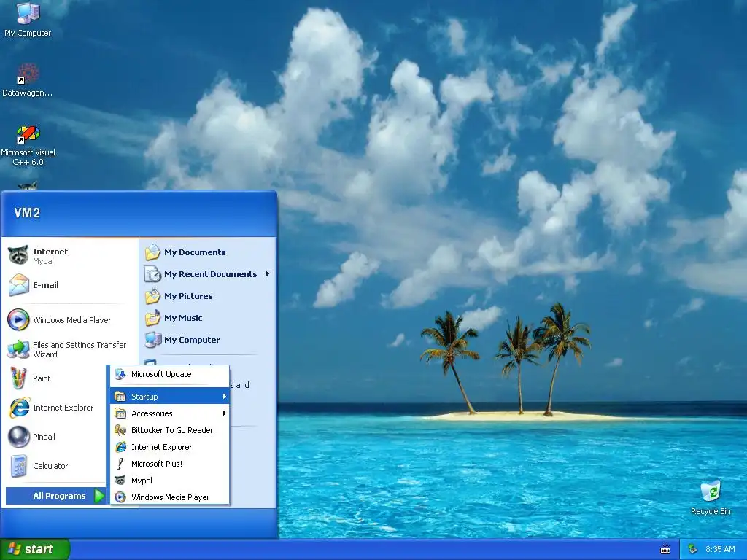Expand the Accessories submenu arrow

click(x=225, y=413)
